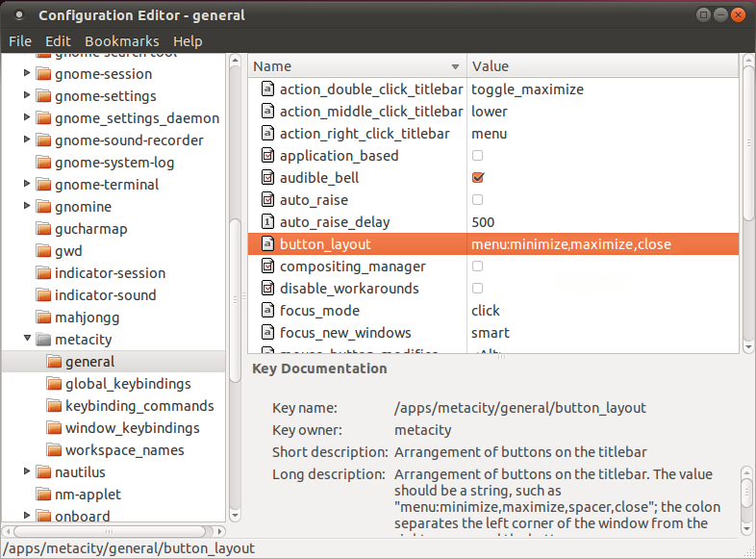This screenshot has height=559, width=756.
Task: Collapse the metacity tree node
Action: tap(28, 338)
